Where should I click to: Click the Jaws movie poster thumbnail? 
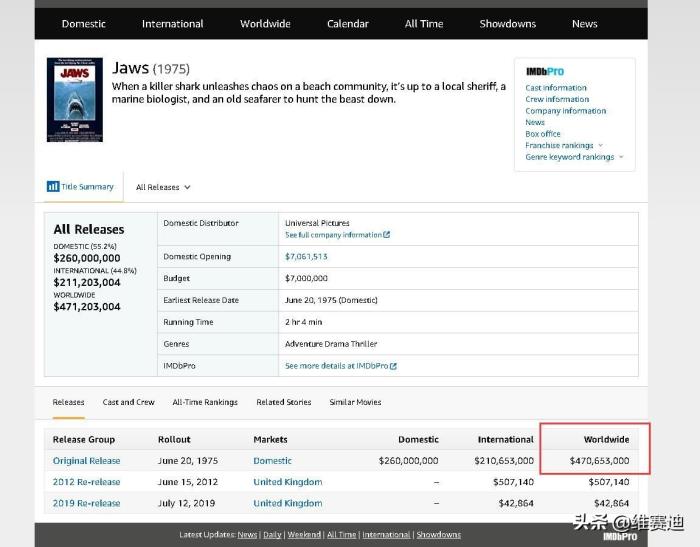74,99
